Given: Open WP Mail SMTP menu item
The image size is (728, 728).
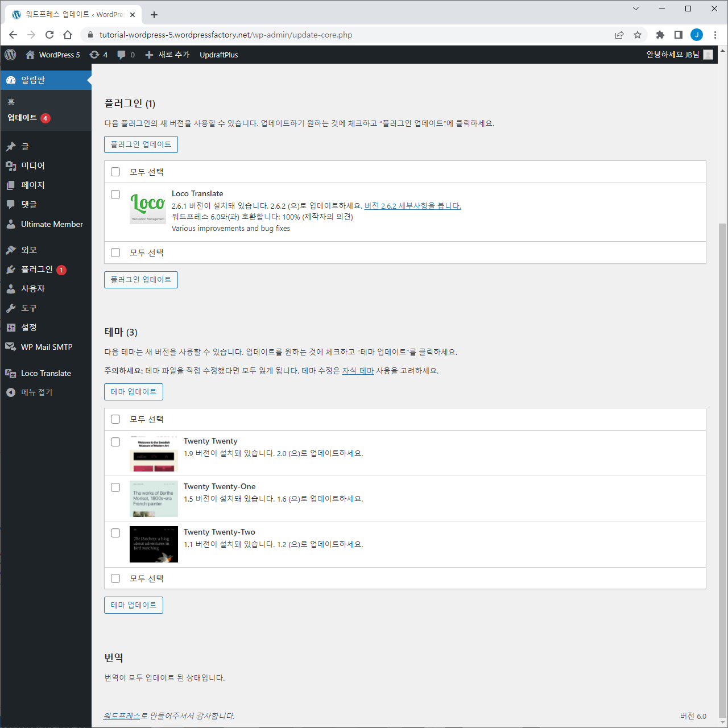Looking at the screenshot, I should (45, 347).
